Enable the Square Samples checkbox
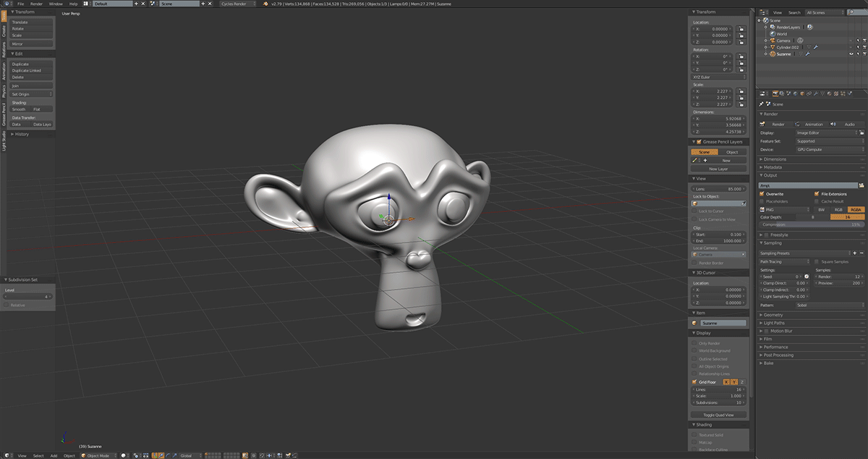This screenshot has width=868, height=459. pyautogui.click(x=816, y=262)
